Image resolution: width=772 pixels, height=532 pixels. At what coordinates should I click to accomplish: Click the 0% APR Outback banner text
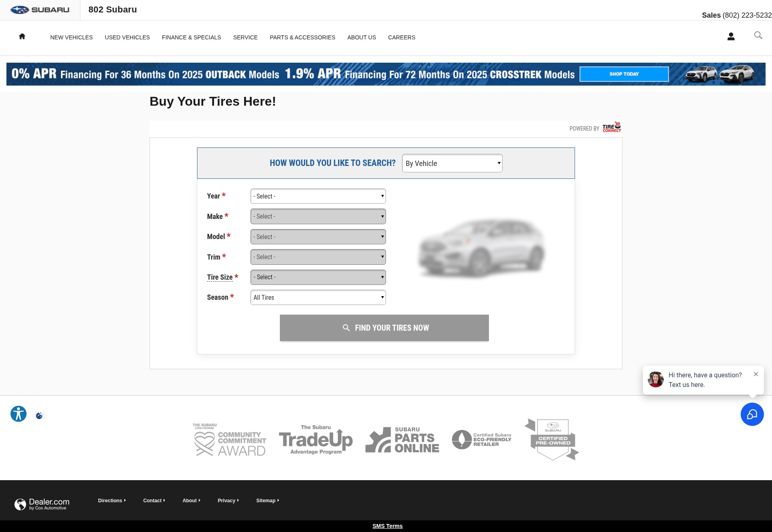coord(145,74)
